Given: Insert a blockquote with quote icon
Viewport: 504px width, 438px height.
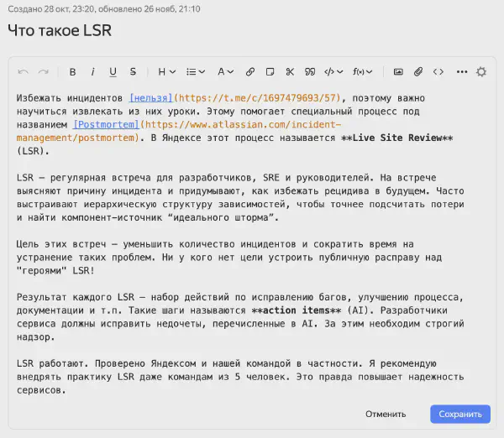Looking at the screenshot, I should (310, 72).
